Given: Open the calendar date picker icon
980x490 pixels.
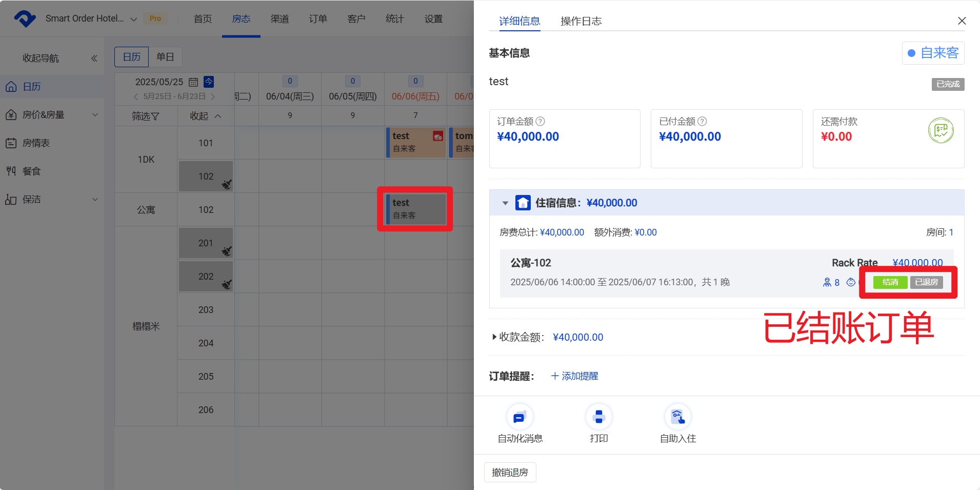Looking at the screenshot, I should [x=193, y=82].
